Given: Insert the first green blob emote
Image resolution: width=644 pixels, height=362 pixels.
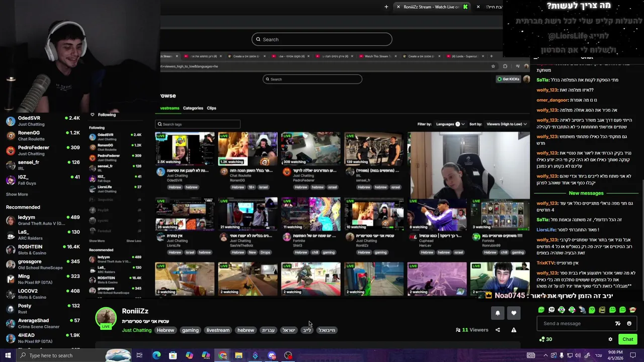Looking at the screenshot, I should [541, 310].
